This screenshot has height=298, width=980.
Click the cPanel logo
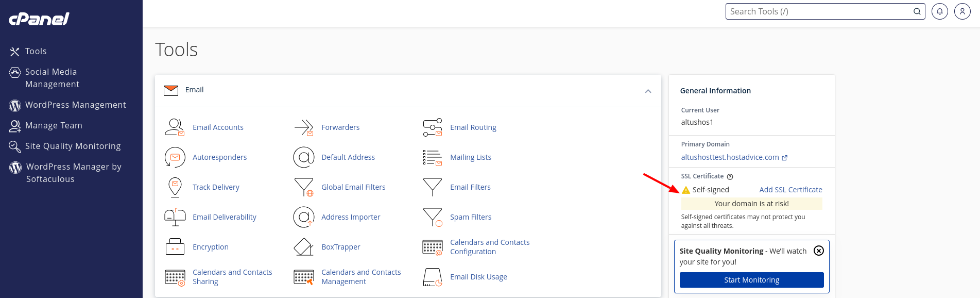[x=39, y=19]
